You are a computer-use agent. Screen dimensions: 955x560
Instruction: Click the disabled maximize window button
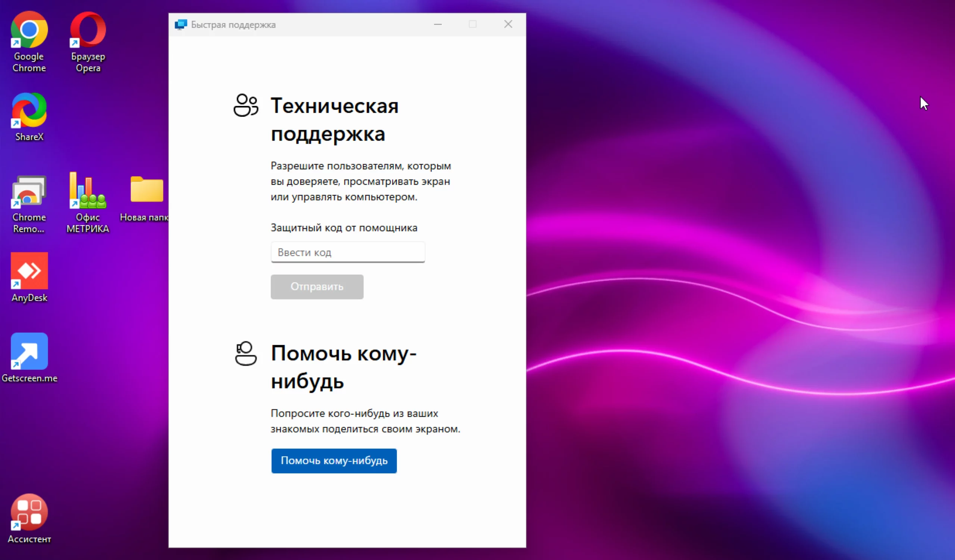coord(473,25)
